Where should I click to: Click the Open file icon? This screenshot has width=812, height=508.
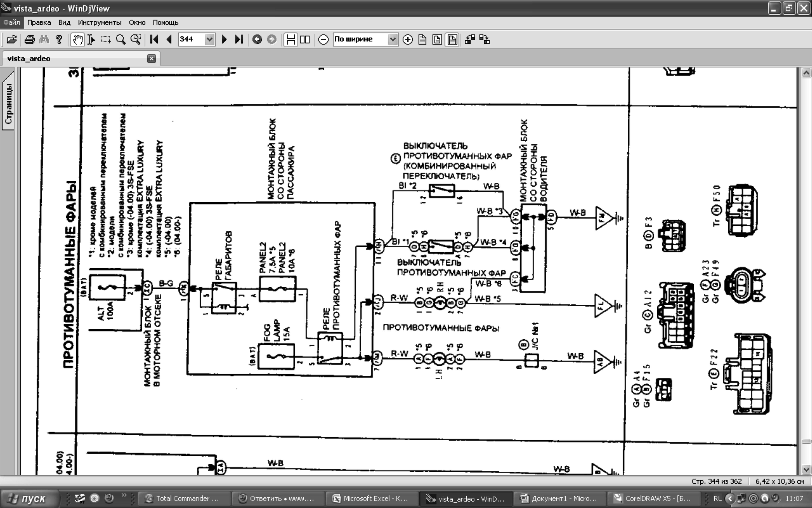tap(11, 40)
